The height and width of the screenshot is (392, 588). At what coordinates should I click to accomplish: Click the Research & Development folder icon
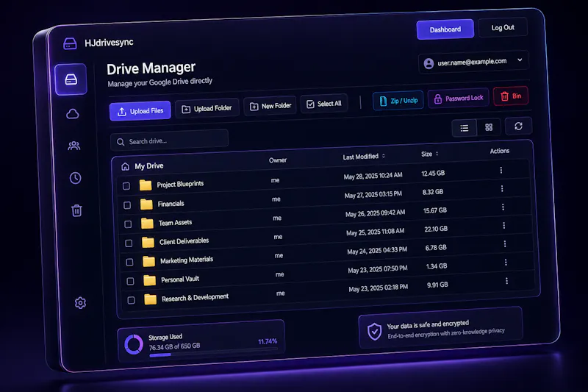151,299
